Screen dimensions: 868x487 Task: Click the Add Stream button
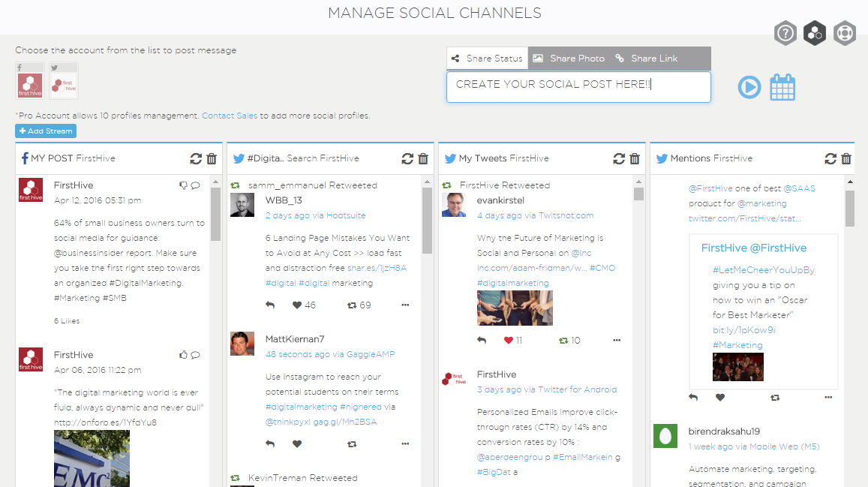coord(46,131)
